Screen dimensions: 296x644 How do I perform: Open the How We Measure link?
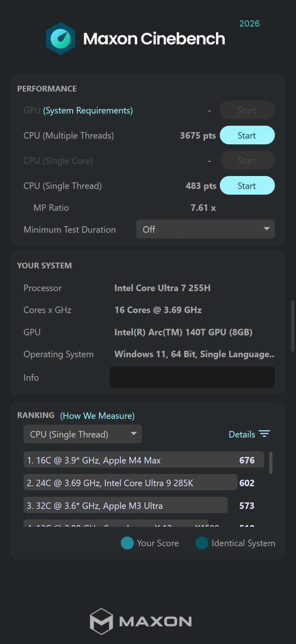97,416
